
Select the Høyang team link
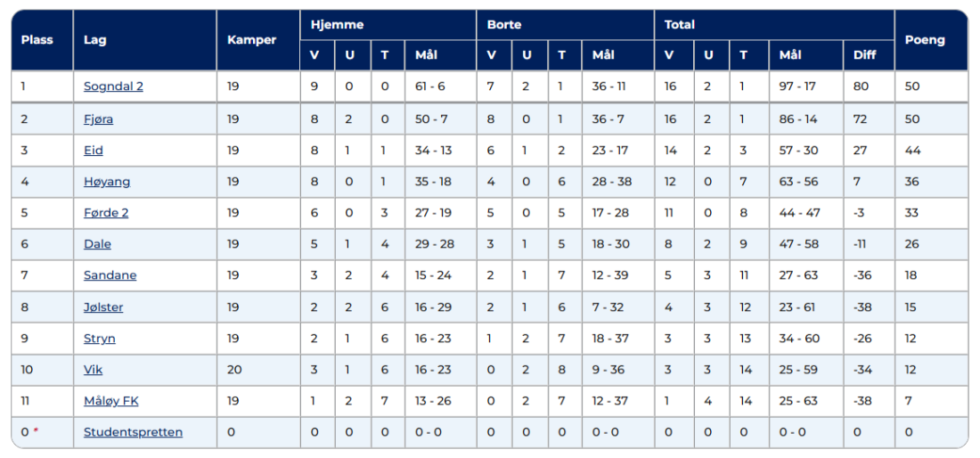[107, 182]
